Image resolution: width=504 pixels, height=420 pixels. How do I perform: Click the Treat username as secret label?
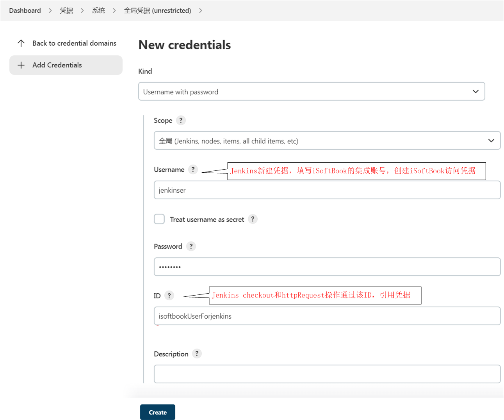coord(207,220)
